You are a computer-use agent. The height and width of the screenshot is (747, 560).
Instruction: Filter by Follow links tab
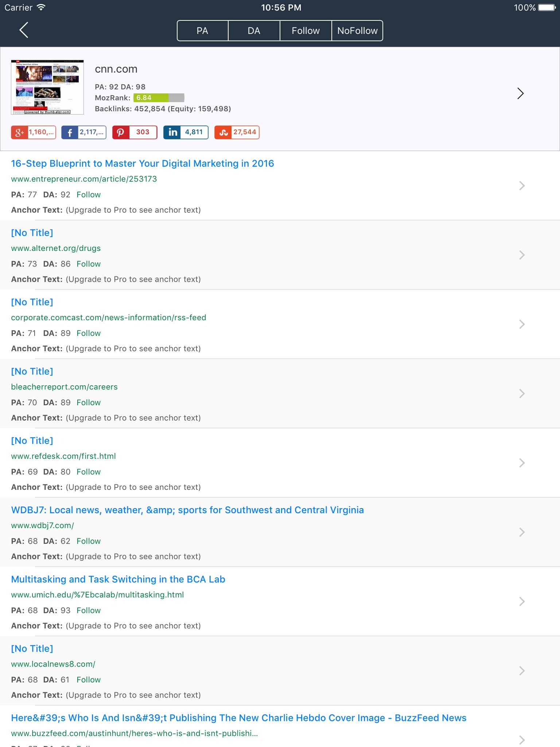(306, 31)
